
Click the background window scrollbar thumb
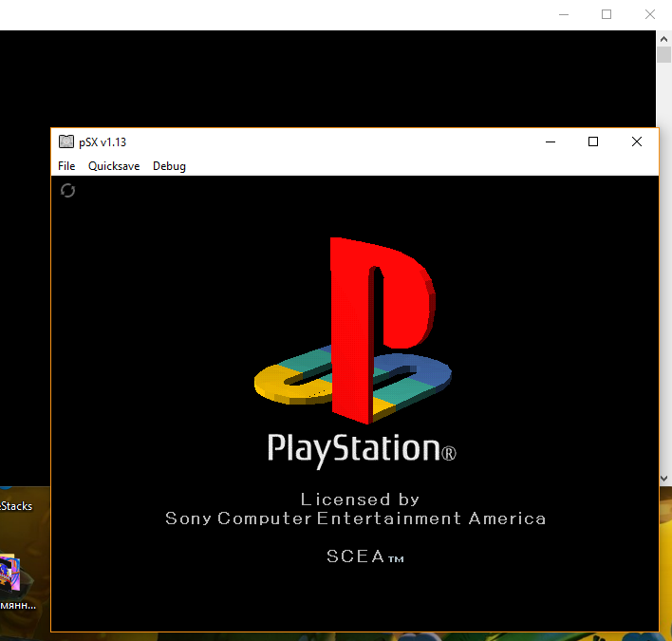pos(663,55)
